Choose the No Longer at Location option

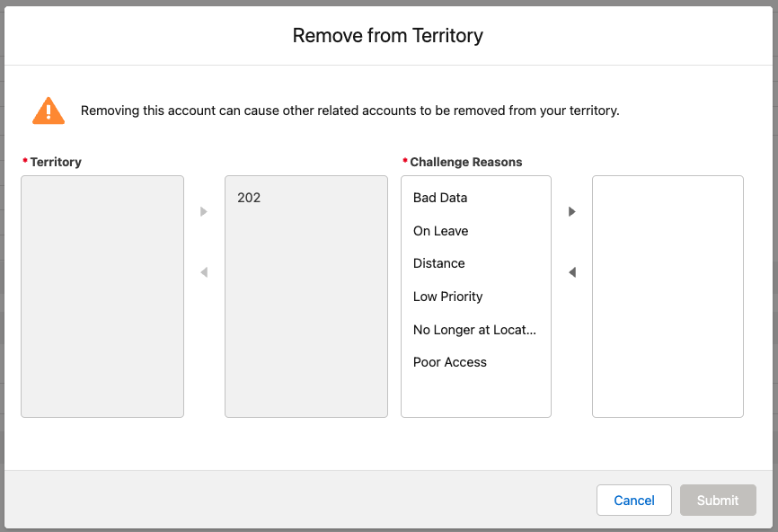[473, 330]
